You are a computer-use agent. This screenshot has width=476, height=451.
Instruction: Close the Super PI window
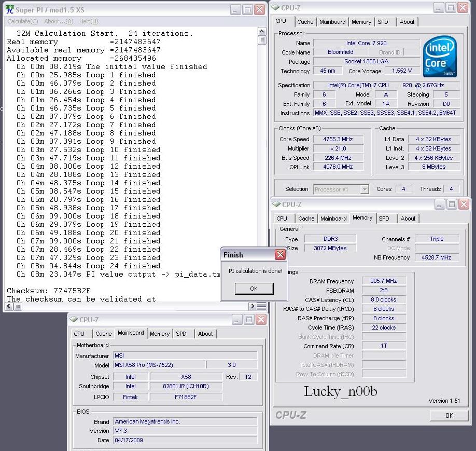coord(260,10)
